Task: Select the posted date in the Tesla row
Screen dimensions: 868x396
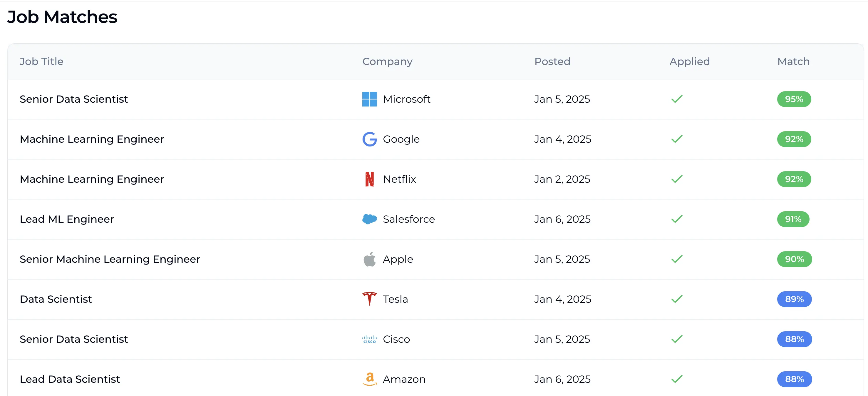Action: [x=563, y=299]
